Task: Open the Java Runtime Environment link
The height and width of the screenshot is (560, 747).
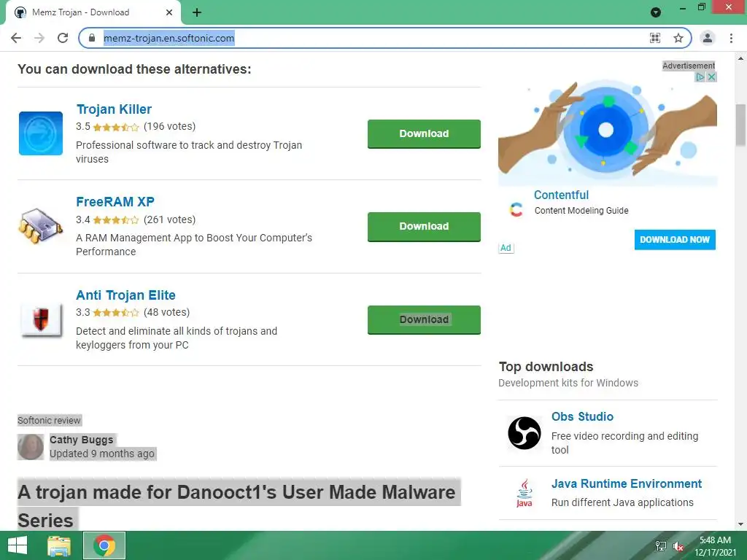Action: 627,484
